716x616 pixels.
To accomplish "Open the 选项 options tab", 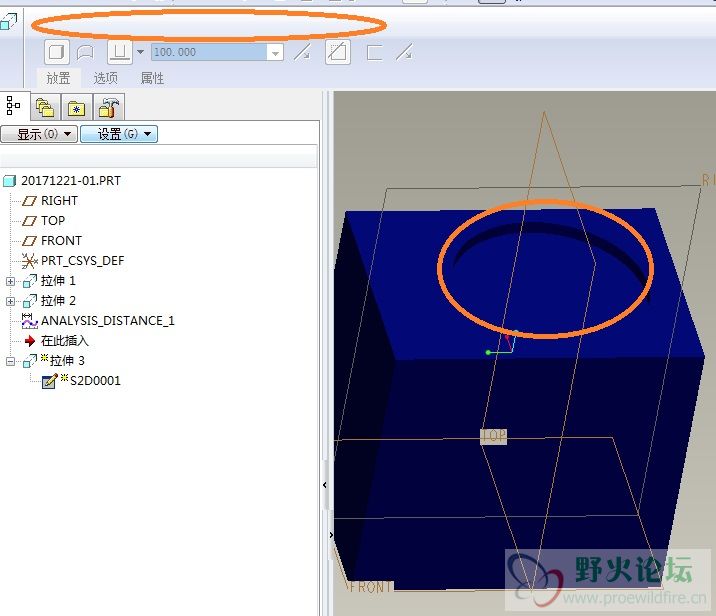I will [x=105, y=79].
